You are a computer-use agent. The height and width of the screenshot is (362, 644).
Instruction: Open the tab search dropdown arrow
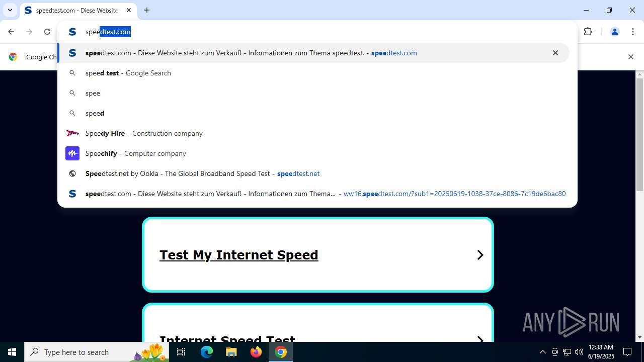point(10,10)
